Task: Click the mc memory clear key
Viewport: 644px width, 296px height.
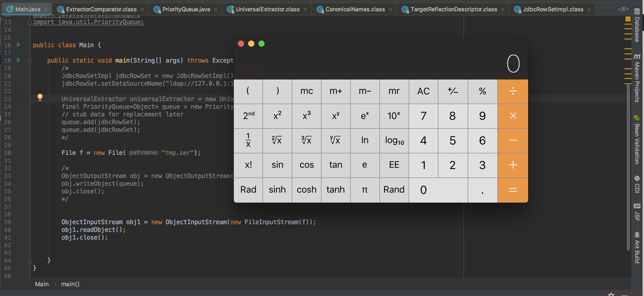Action: click(307, 91)
